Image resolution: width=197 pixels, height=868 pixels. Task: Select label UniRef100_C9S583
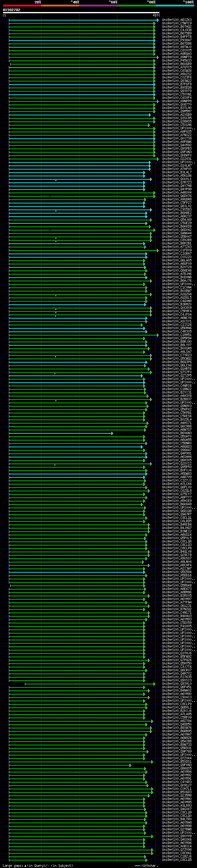click(x=177, y=210)
